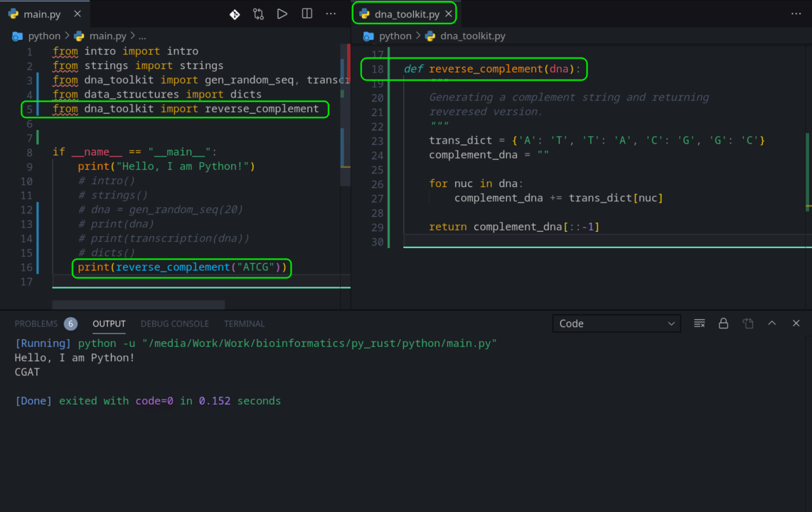Split the editor using the split icon
812x512 pixels.
pyautogui.click(x=306, y=13)
